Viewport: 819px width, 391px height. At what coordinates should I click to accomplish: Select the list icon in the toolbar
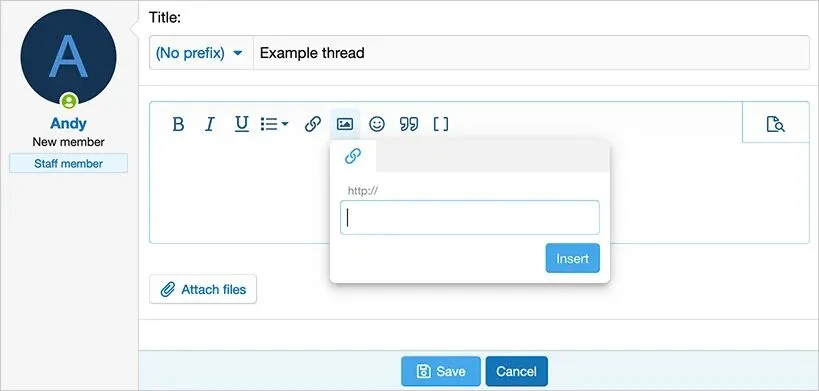(269, 124)
